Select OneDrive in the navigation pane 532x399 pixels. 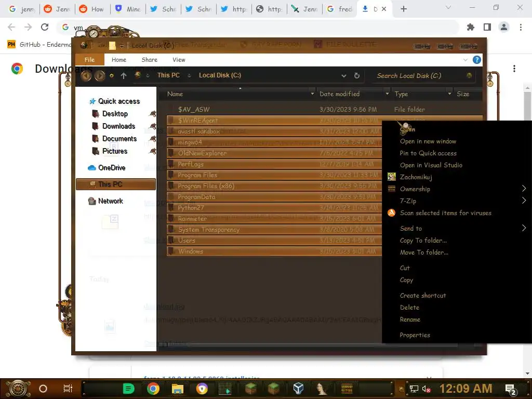[111, 168]
